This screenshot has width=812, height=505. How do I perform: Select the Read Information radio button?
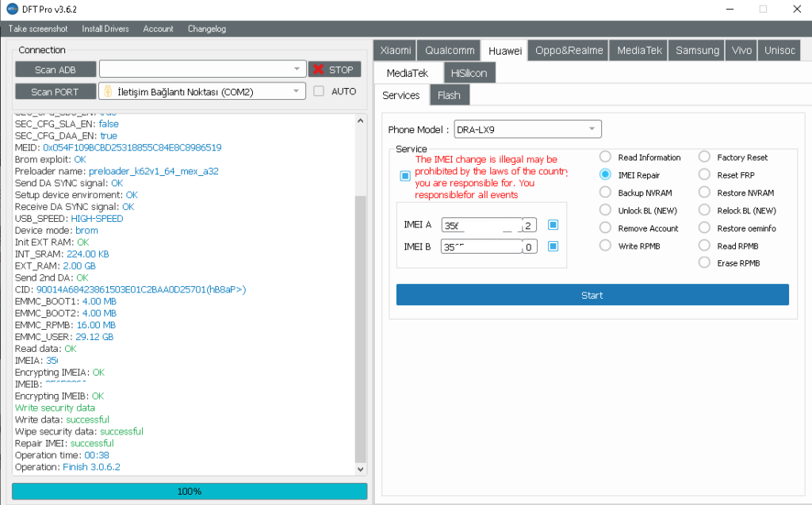point(605,157)
